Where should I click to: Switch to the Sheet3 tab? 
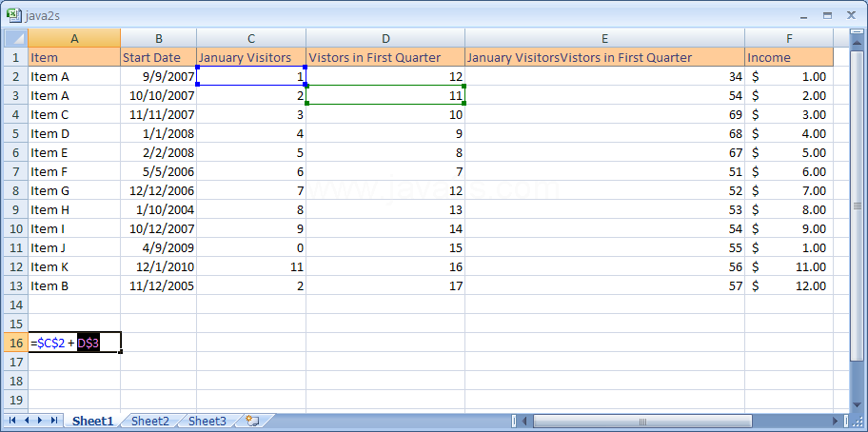tap(207, 421)
